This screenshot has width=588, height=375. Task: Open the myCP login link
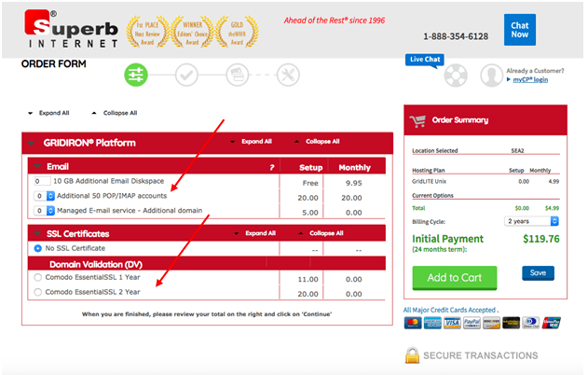pos(530,79)
